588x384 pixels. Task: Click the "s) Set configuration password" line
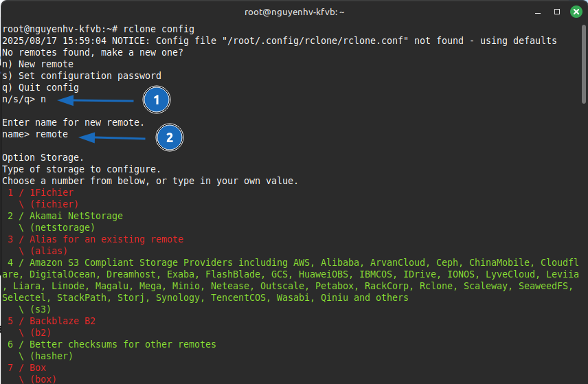click(82, 76)
